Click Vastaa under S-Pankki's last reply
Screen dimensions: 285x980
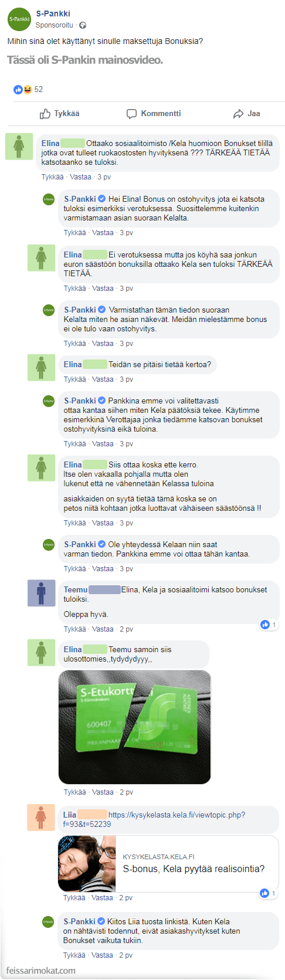click(102, 955)
